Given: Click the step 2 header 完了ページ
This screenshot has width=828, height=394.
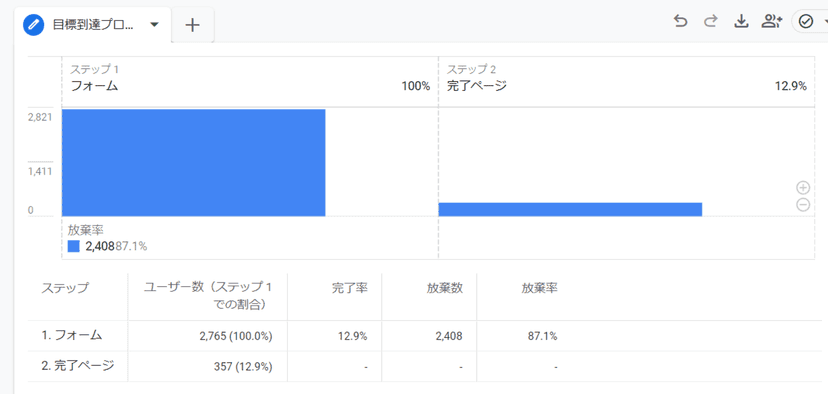Looking at the screenshot, I should [477, 86].
